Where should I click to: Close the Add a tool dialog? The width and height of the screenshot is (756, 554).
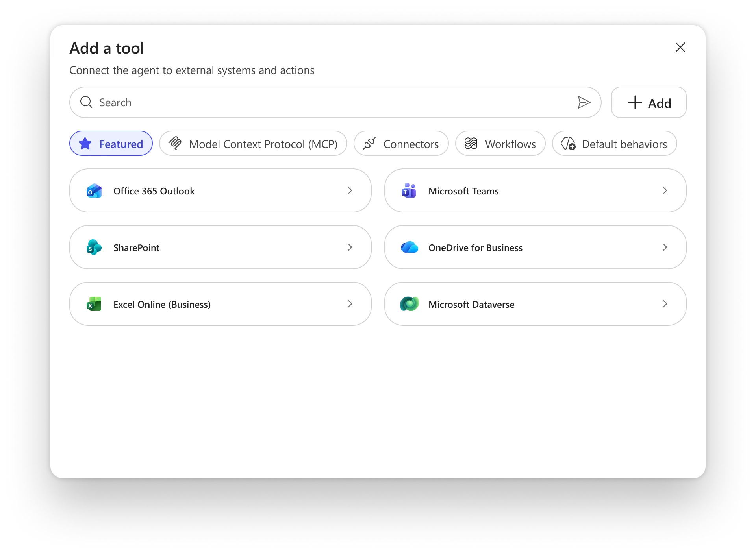coord(680,47)
